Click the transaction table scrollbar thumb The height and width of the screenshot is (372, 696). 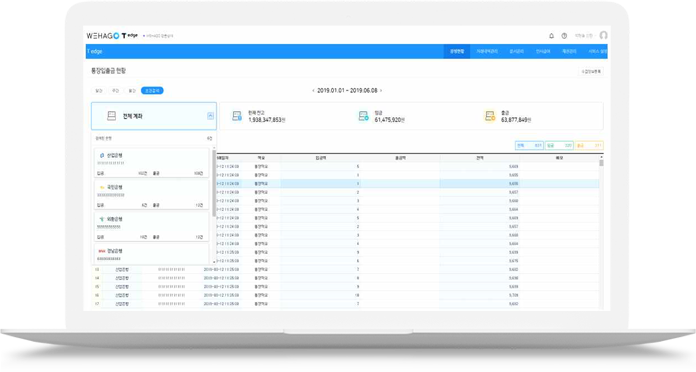click(x=601, y=163)
